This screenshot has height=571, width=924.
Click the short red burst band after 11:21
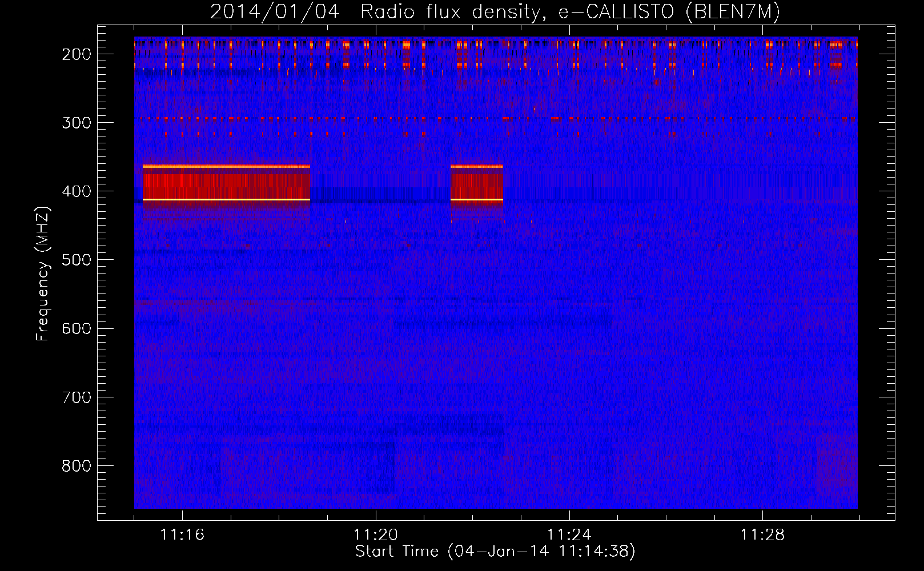[477, 186]
